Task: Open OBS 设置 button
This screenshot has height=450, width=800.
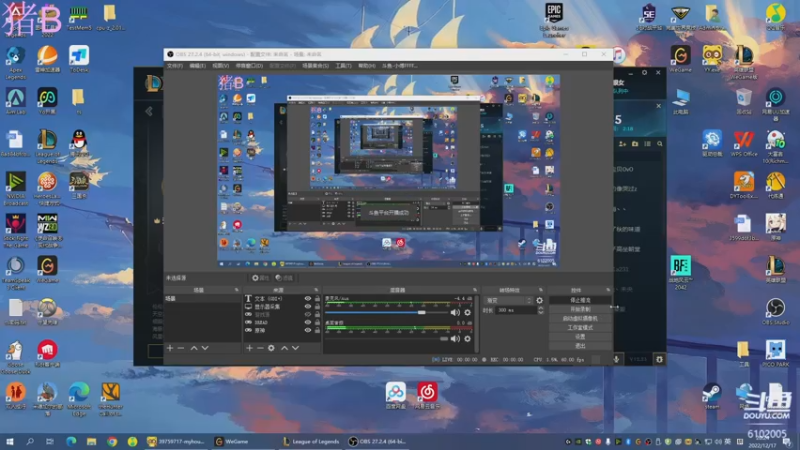Action: point(581,337)
